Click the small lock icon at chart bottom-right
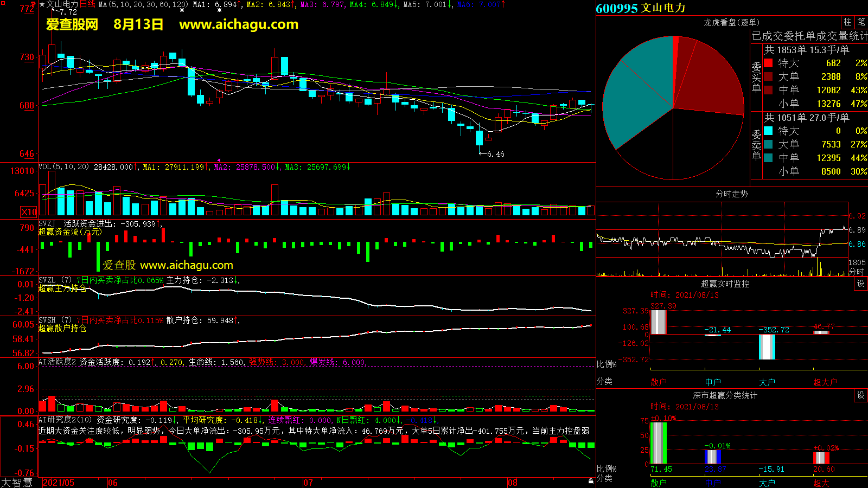This screenshot has height=488, width=868. tap(591, 481)
